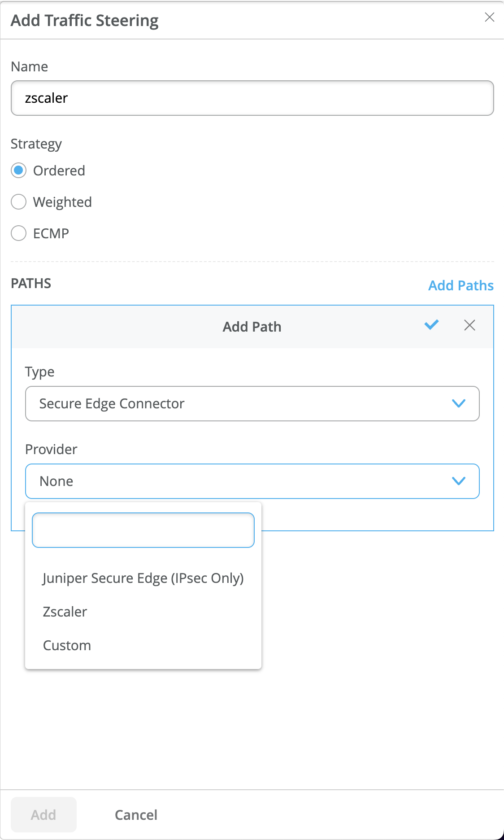504x840 pixels.
Task: Discard the Add Path panel using its X
Action: 469,325
